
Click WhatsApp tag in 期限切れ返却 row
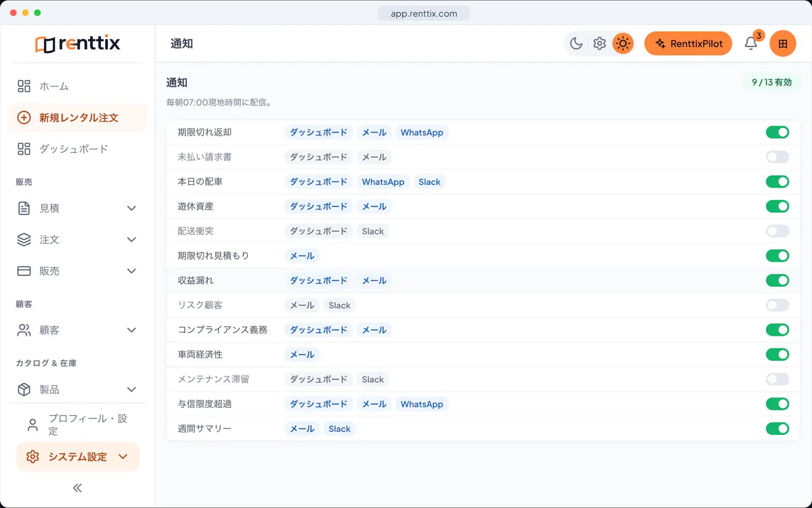(x=422, y=133)
